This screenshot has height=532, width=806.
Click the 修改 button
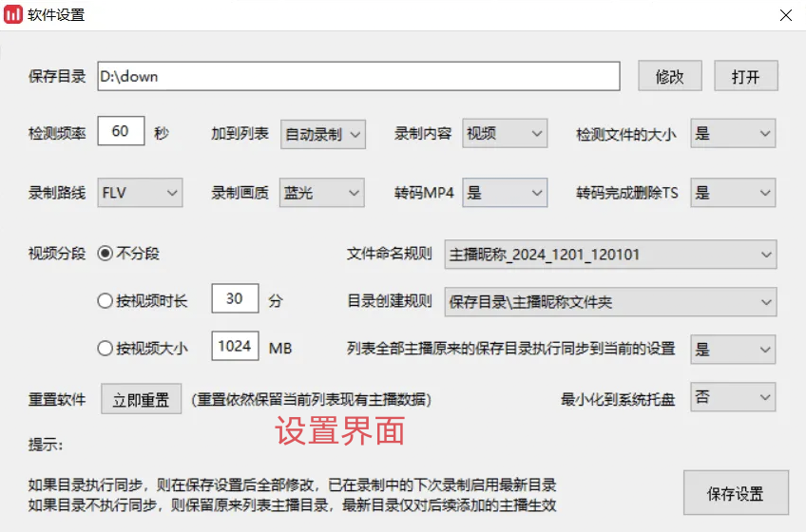coord(670,76)
